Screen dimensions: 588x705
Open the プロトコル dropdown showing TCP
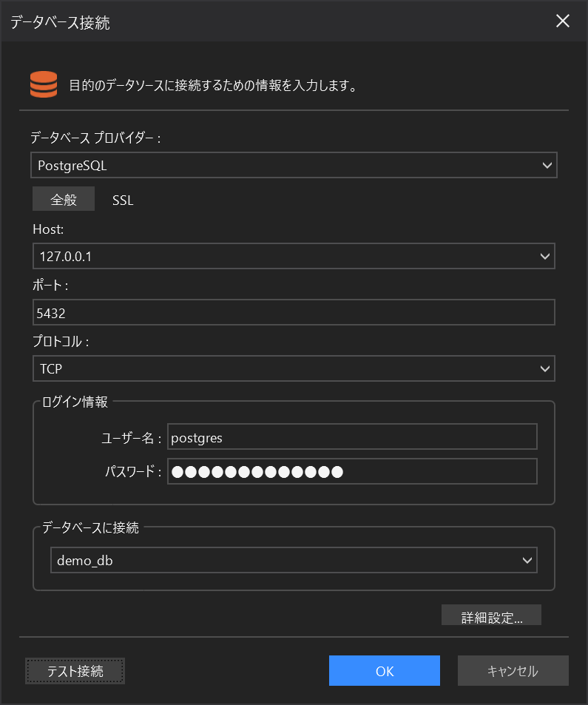pyautogui.click(x=546, y=368)
